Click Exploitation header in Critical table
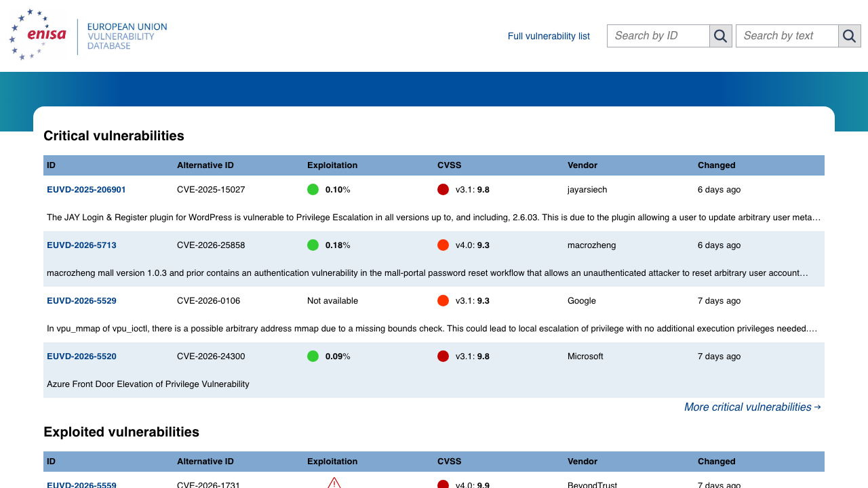 (332, 165)
